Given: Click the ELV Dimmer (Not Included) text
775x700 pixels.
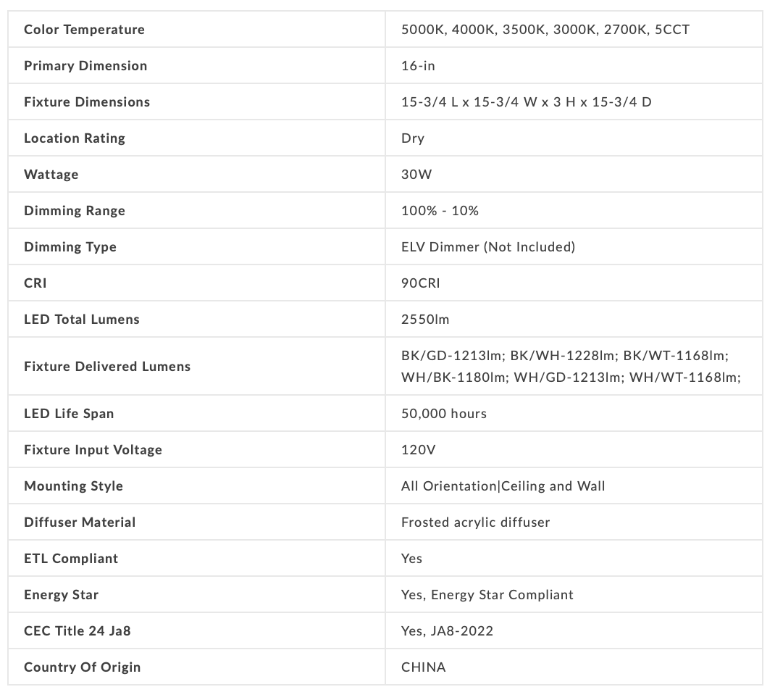Looking at the screenshot, I should coord(487,247).
